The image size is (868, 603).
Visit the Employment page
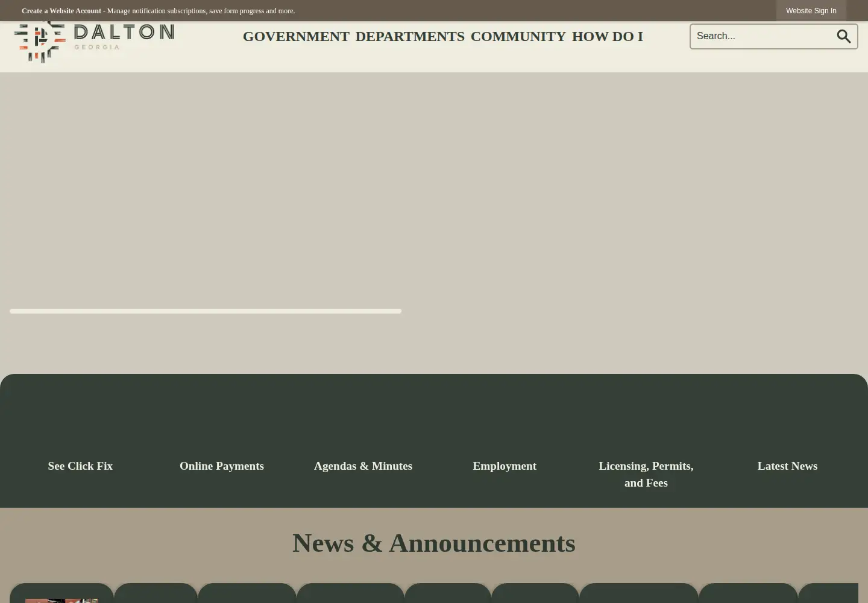505,466
